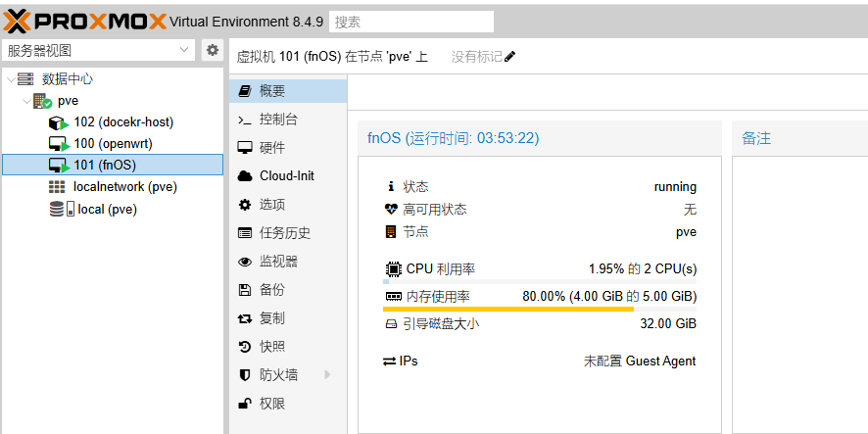Open the 服务器视图 view dropdown

coord(100,50)
